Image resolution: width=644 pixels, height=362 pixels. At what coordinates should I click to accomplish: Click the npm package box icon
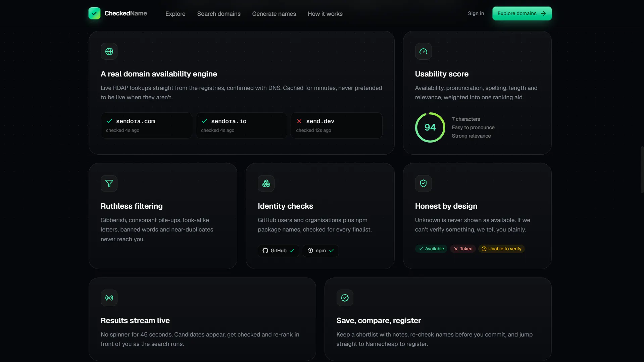click(310, 251)
